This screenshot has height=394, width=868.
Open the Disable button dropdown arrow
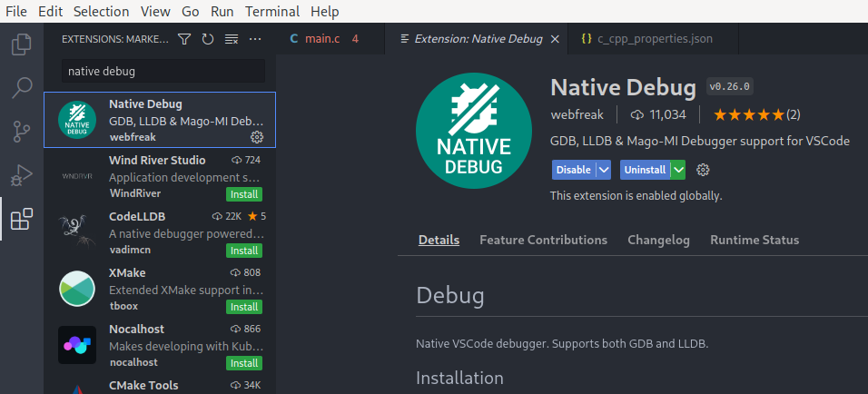[604, 170]
